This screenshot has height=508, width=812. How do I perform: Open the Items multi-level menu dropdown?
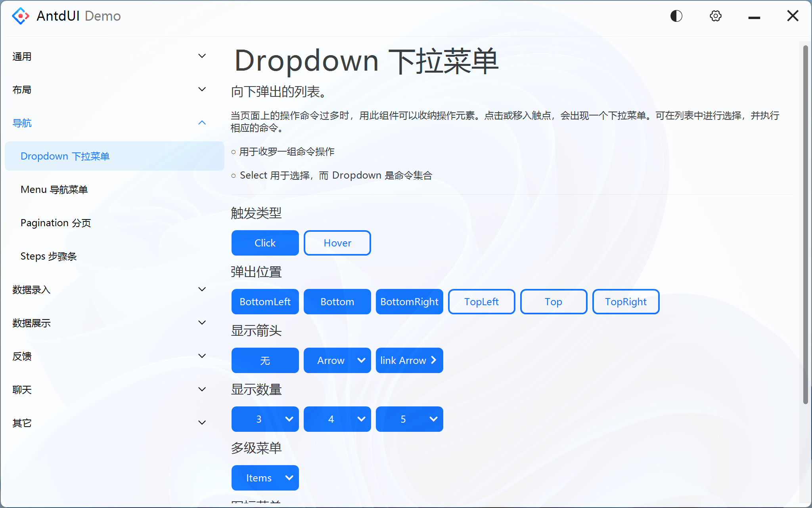265,478
